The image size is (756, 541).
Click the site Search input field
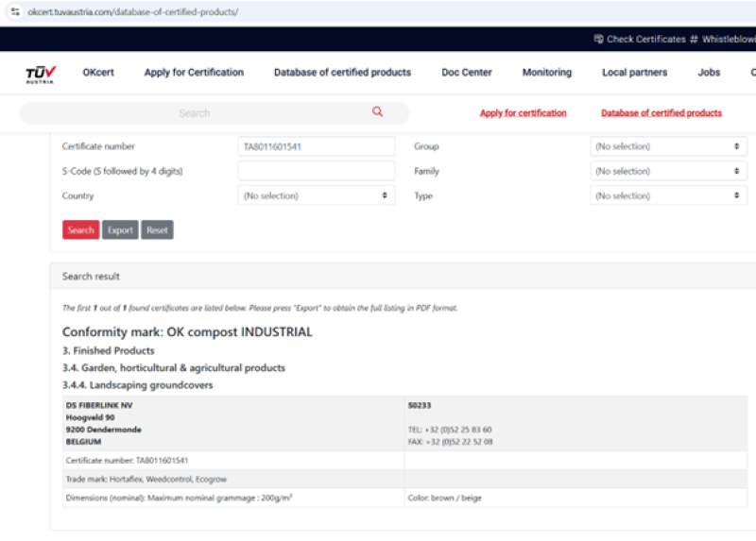pos(215,113)
